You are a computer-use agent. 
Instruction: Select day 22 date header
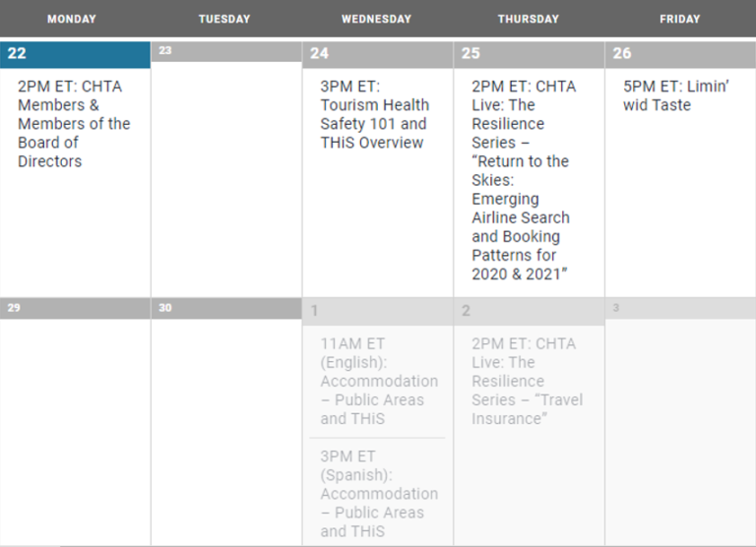75,54
